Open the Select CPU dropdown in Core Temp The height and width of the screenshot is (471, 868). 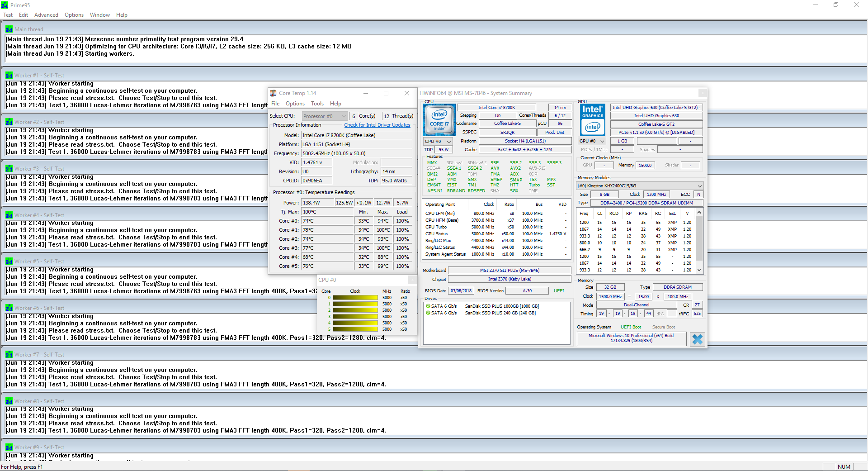tap(325, 116)
